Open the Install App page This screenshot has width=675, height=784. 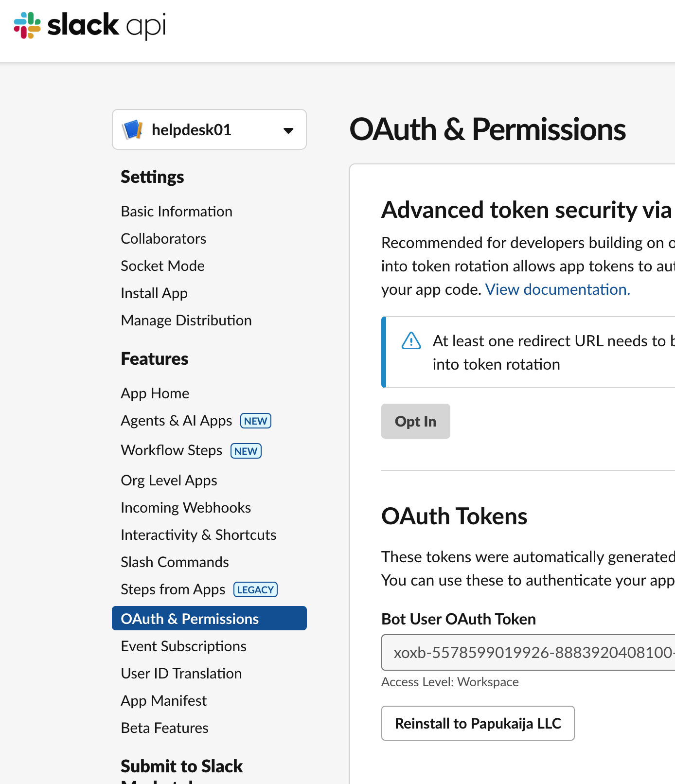(x=154, y=293)
